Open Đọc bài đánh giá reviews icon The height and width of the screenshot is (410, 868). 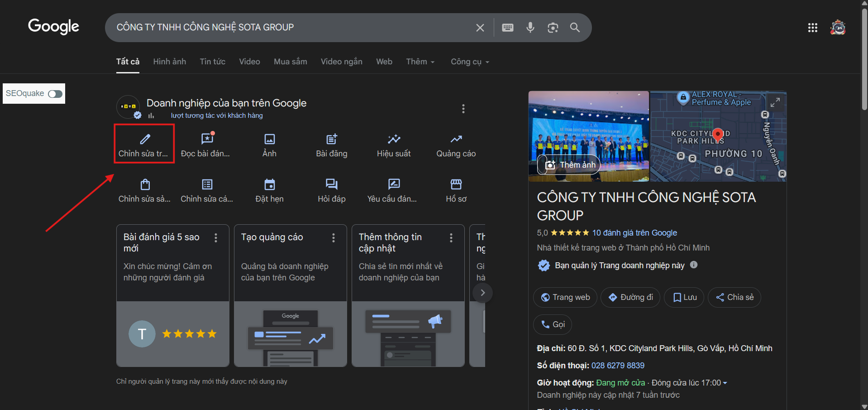207,139
